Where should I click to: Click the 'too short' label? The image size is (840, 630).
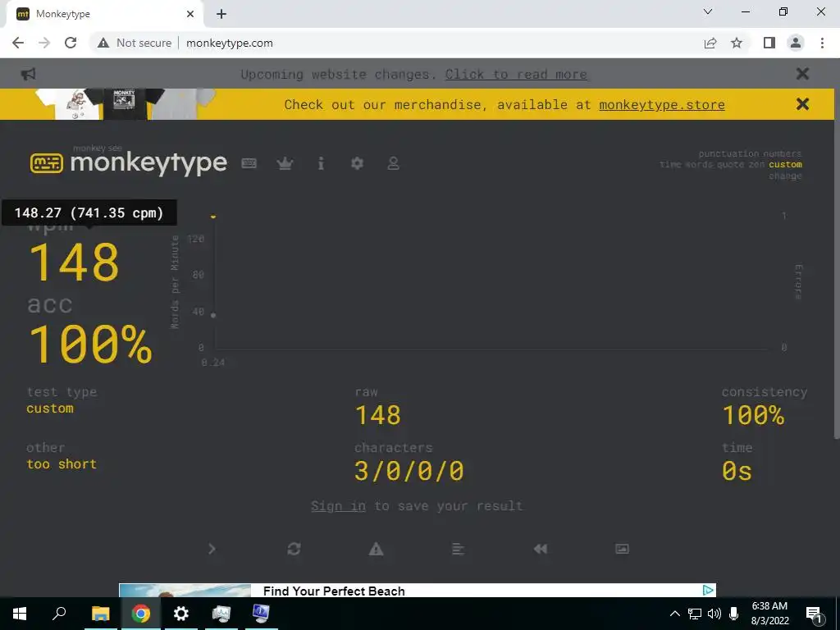pos(62,464)
